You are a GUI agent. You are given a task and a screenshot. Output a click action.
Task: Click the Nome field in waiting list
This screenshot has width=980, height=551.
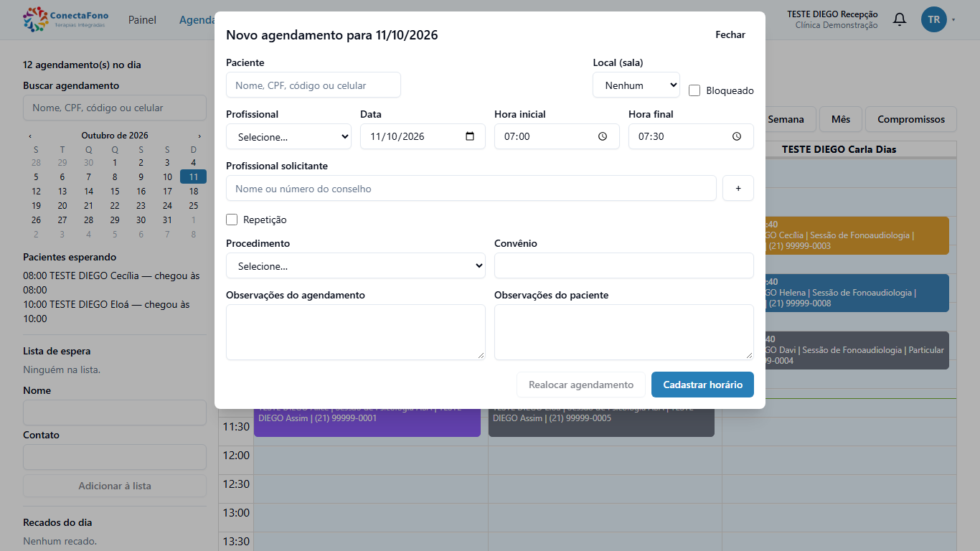(115, 413)
